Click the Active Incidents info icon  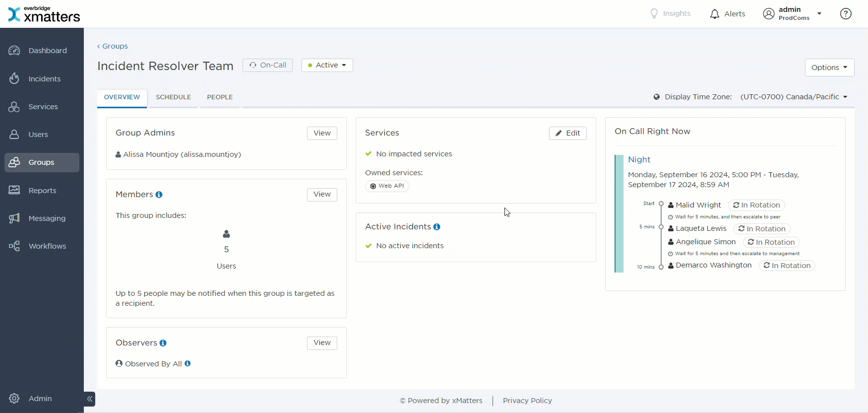[437, 227]
